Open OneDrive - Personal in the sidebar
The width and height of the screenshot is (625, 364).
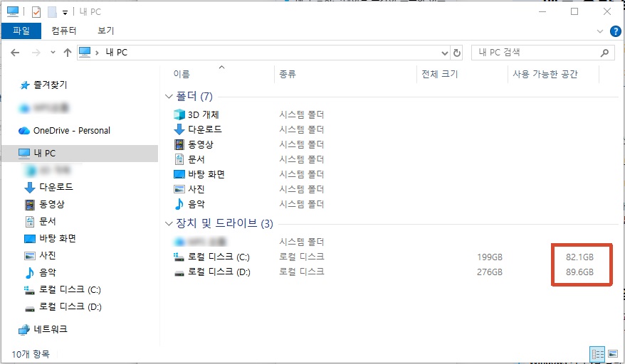pyautogui.click(x=64, y=131)
